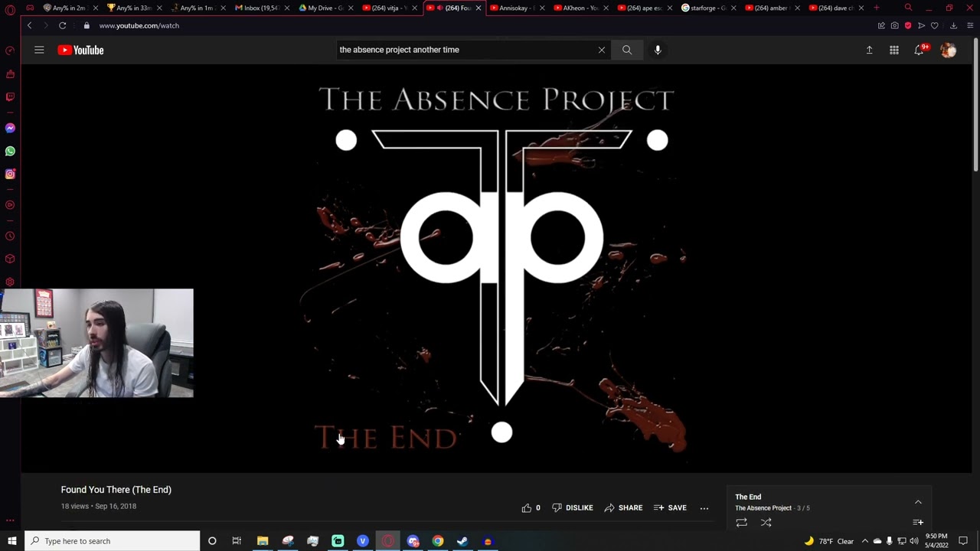The height and width of the screenshot is (551, 980).
Task: Close the active Found You There tab
Action: point(479,8)
